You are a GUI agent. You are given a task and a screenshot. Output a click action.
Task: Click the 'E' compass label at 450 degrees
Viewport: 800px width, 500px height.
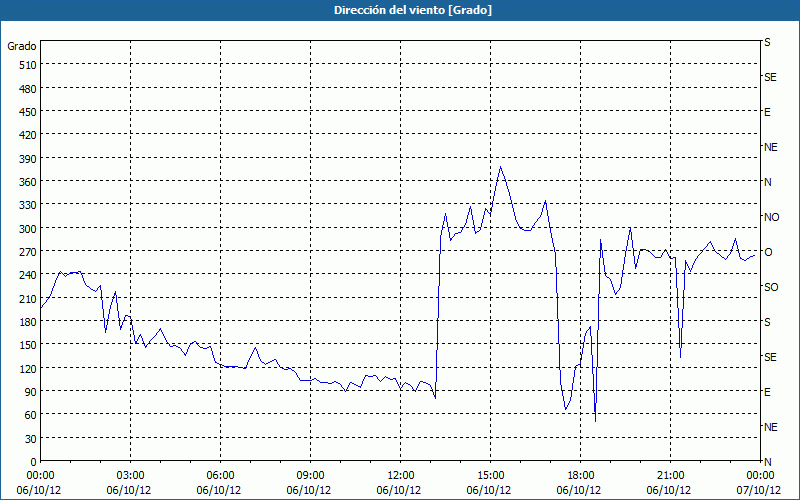click(767, 112)
